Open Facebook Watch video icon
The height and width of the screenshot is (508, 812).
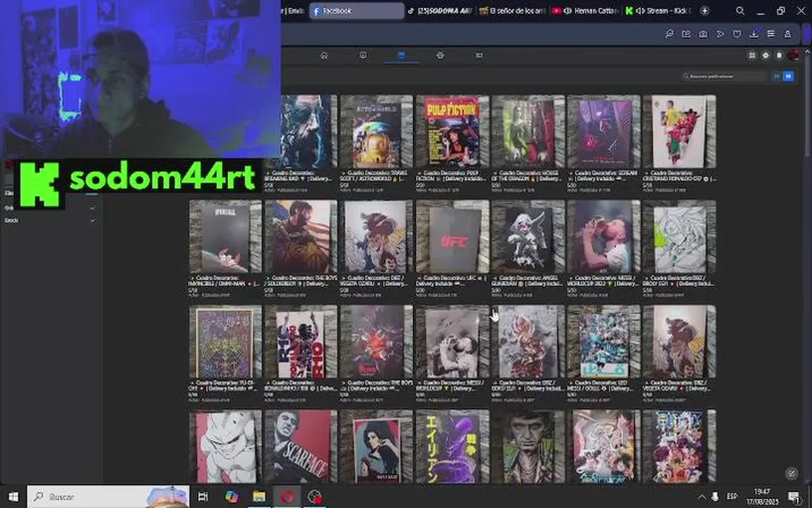point(363,55)
